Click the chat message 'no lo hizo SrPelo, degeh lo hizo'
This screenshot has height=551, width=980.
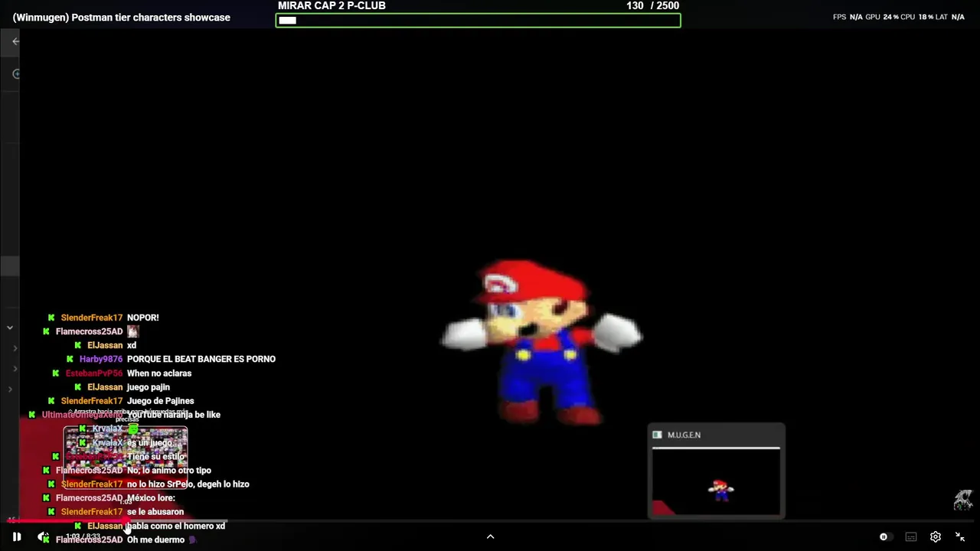(x=188, y=484)
